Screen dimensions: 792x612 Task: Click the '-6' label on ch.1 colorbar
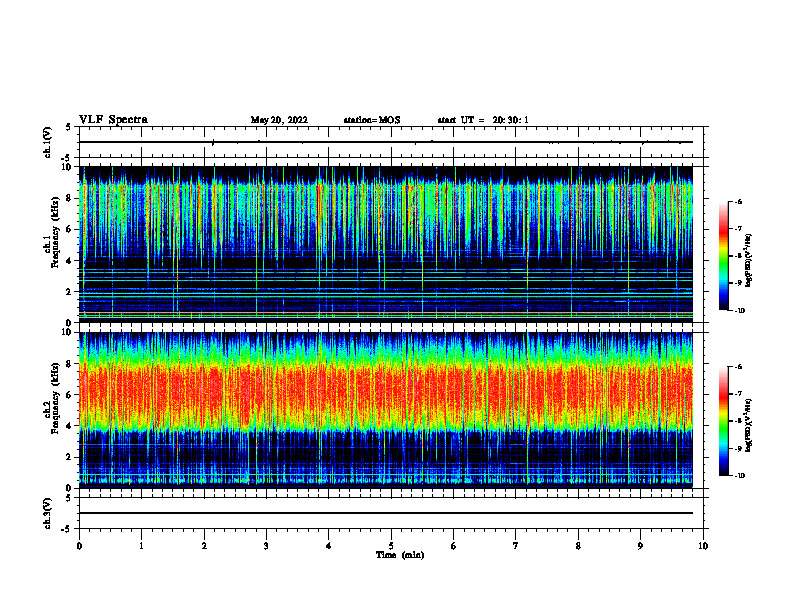pos(738,201)
